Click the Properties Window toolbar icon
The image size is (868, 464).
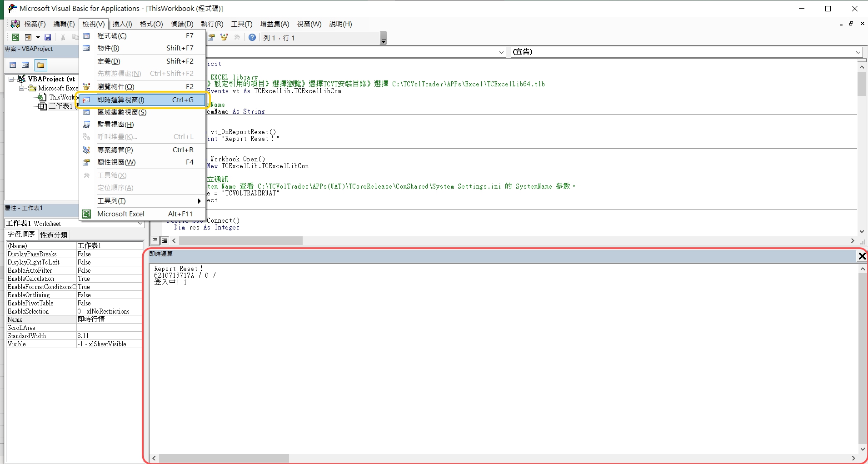[211, 37]
